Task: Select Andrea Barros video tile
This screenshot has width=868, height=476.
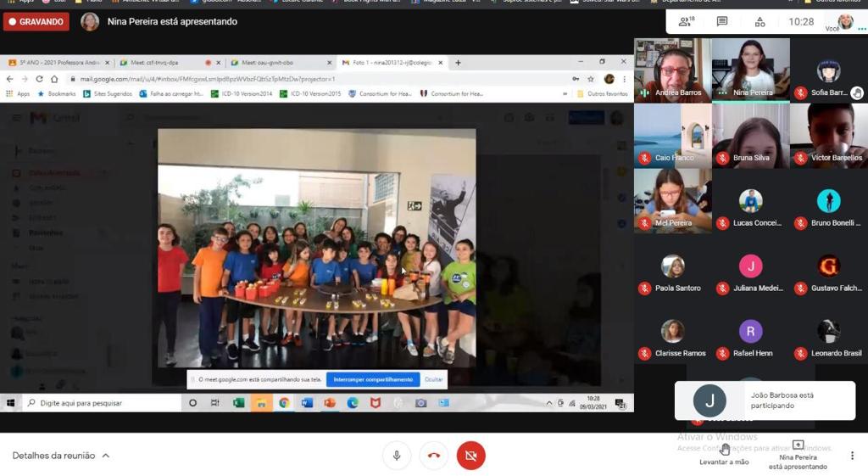Action: click(672, 70)
